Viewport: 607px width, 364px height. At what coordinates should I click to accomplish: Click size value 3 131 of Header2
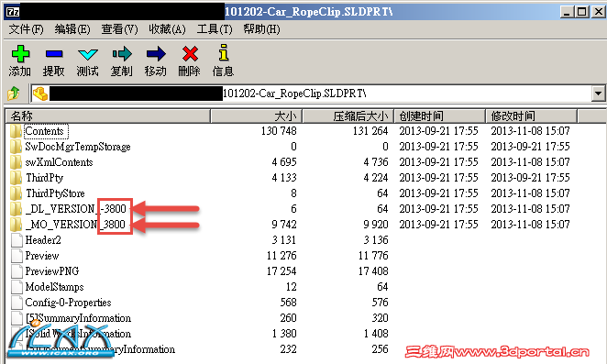283,240
